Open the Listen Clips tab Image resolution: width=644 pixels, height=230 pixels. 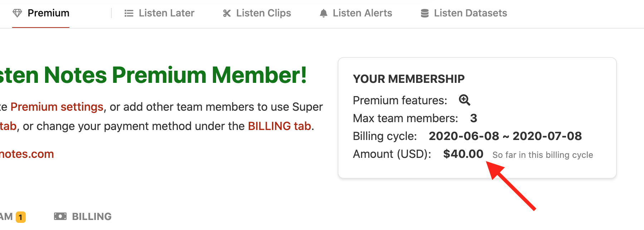(x=263, y=13)
